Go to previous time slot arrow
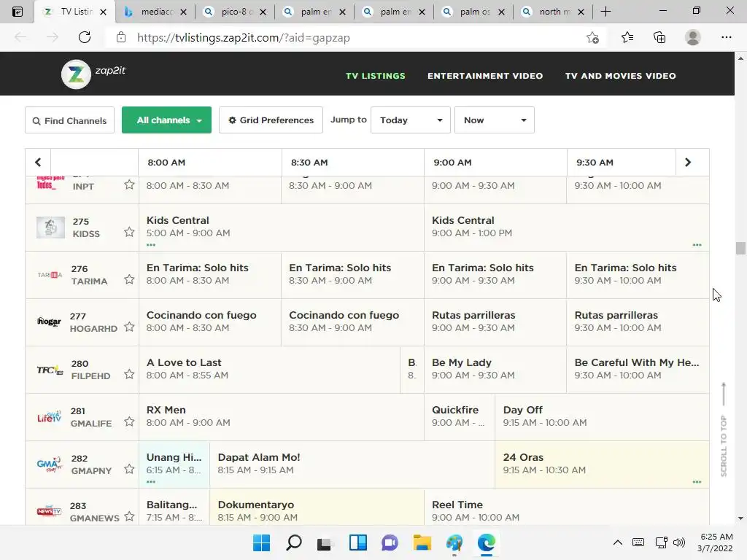Image resolution: width=747 pixels, height=560 pixels. click(38, 163)
